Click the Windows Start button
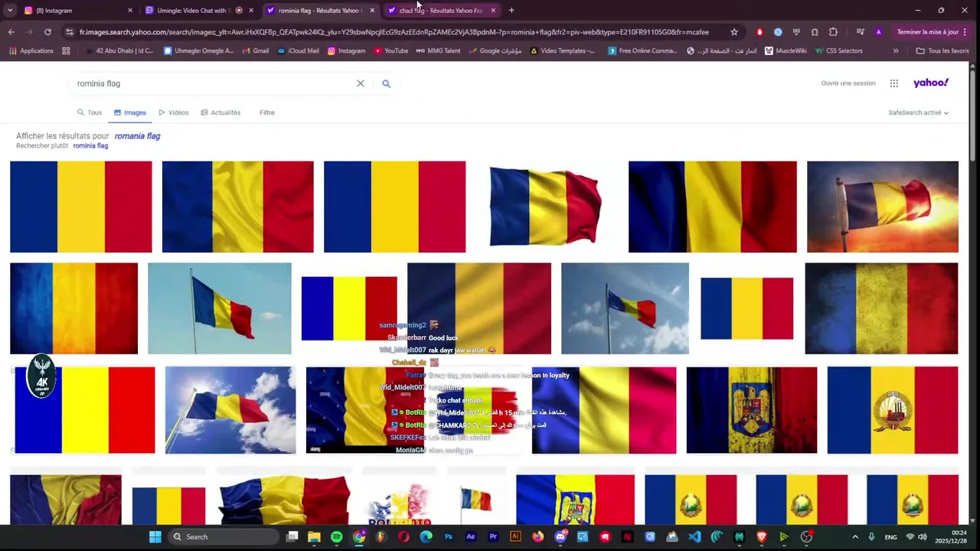 pos(155,536)
